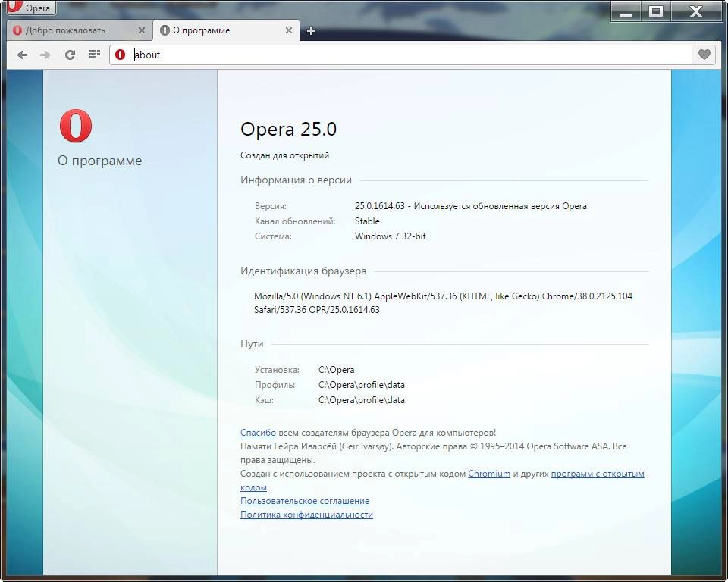Open the Opera main menu button
Image resolution: width=728 pixels, height=582 pixels.
[31, 8]
